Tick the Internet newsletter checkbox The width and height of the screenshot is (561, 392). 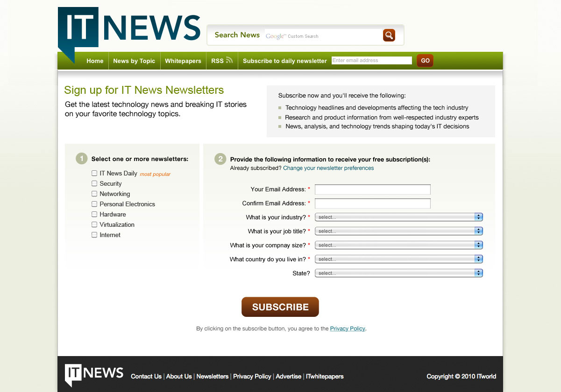point(94,235)
